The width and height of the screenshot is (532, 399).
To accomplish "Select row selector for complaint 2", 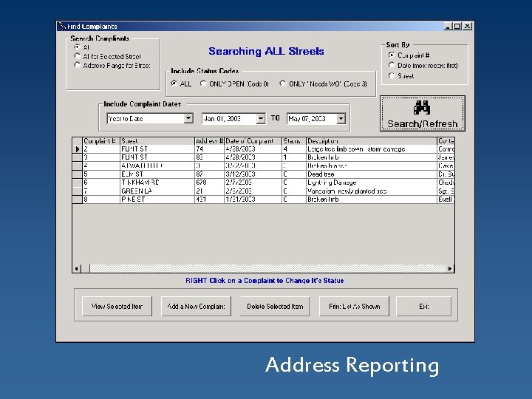I will (x=78, y=149).
